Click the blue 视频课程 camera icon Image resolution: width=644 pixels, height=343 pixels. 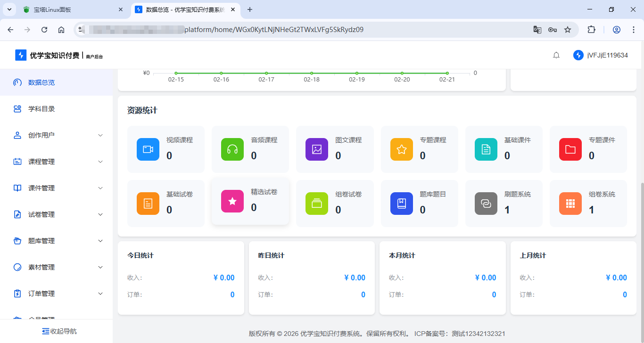(x=148, y=149)
